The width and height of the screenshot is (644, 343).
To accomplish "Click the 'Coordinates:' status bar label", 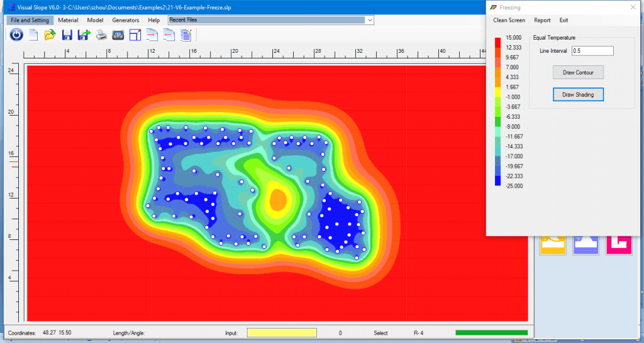I will coord(22,333).
